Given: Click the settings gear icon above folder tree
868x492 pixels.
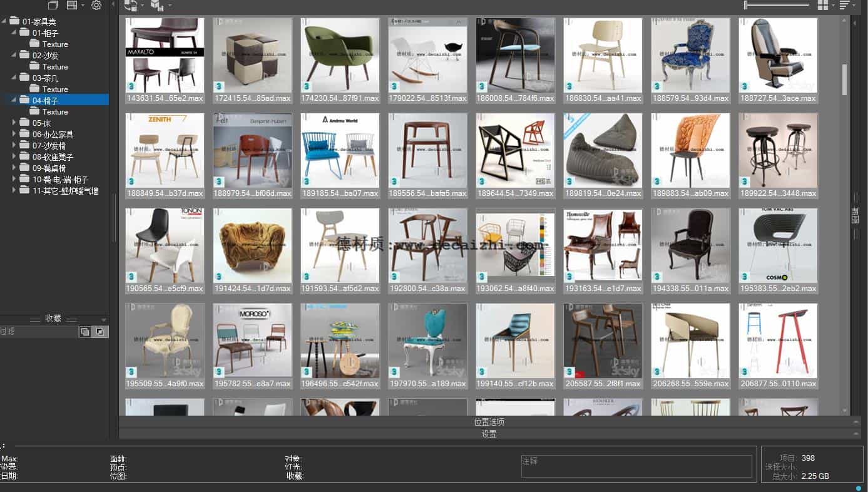Looking at the screenshot, I should (x=96, y=6).
